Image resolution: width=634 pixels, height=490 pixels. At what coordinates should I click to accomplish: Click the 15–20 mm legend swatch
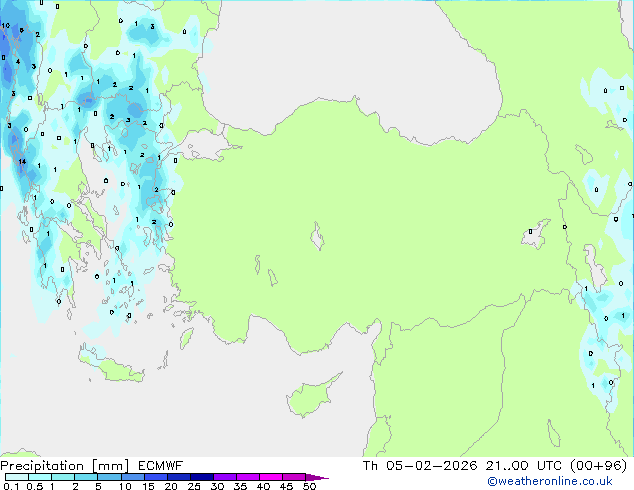click(156, 477)
